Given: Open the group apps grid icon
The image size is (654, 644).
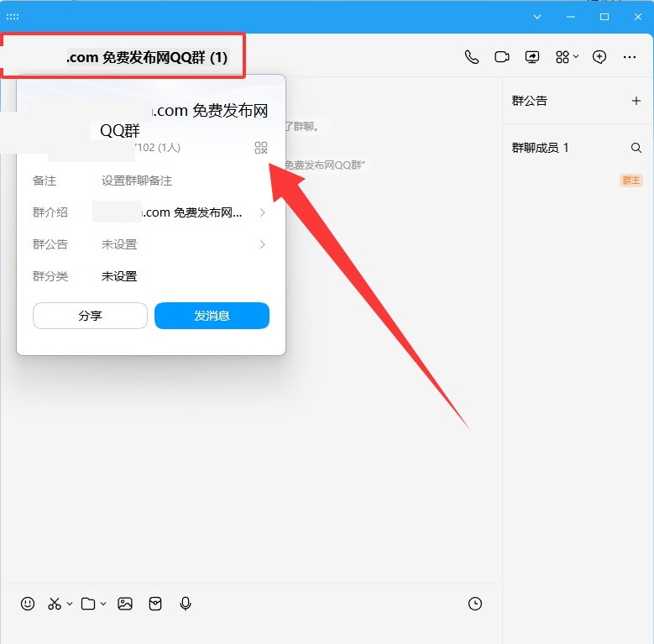Looking at the screenshot, I should pos(562,57).
